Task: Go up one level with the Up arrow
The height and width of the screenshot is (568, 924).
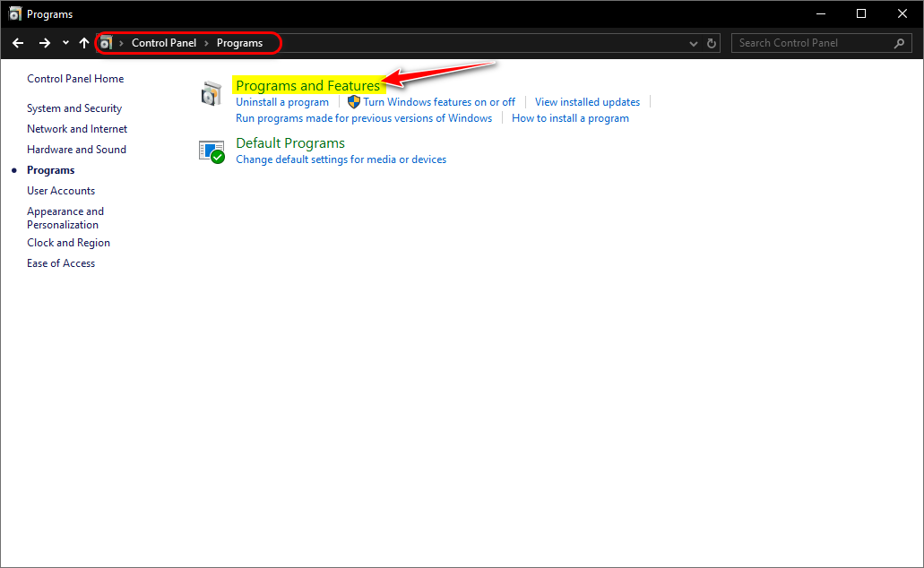Action: [x=83, y=43]
